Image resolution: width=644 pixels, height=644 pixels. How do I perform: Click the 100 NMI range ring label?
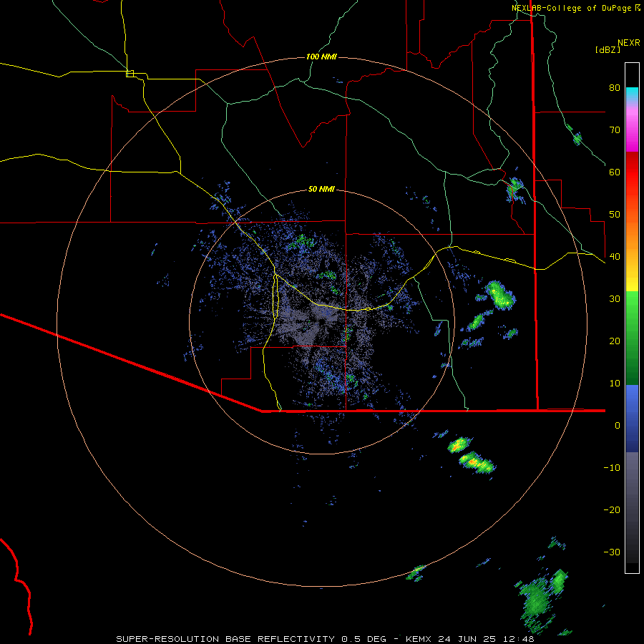[321, 57]
